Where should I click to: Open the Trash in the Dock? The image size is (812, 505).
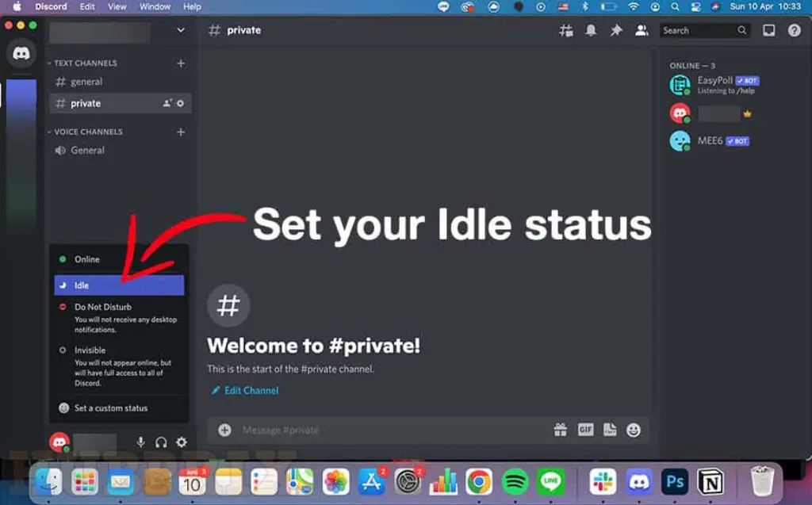pyautogui.click(x=762, y=480)
